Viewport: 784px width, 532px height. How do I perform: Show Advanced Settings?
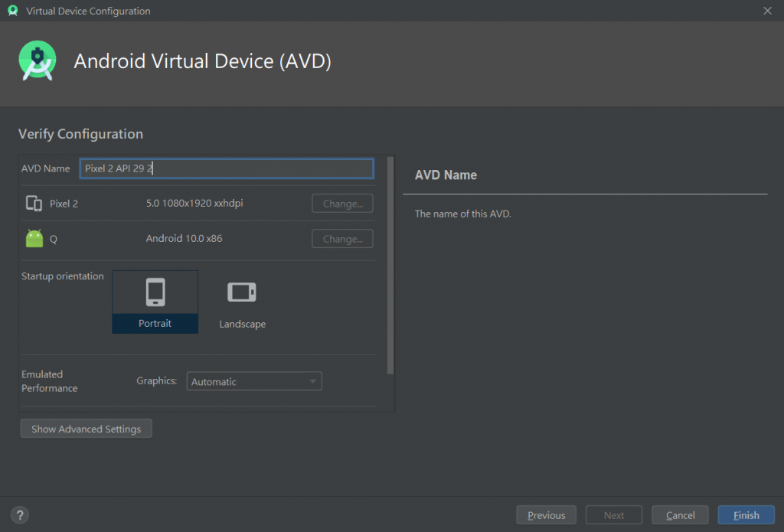click(x=86, y=429)
